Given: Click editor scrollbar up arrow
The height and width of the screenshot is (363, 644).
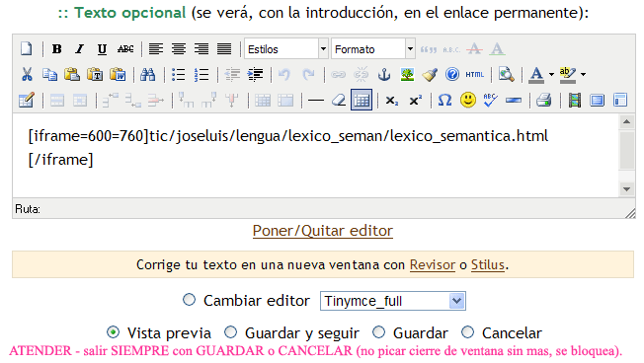Looking at the screenshot, I should (627, 121).
